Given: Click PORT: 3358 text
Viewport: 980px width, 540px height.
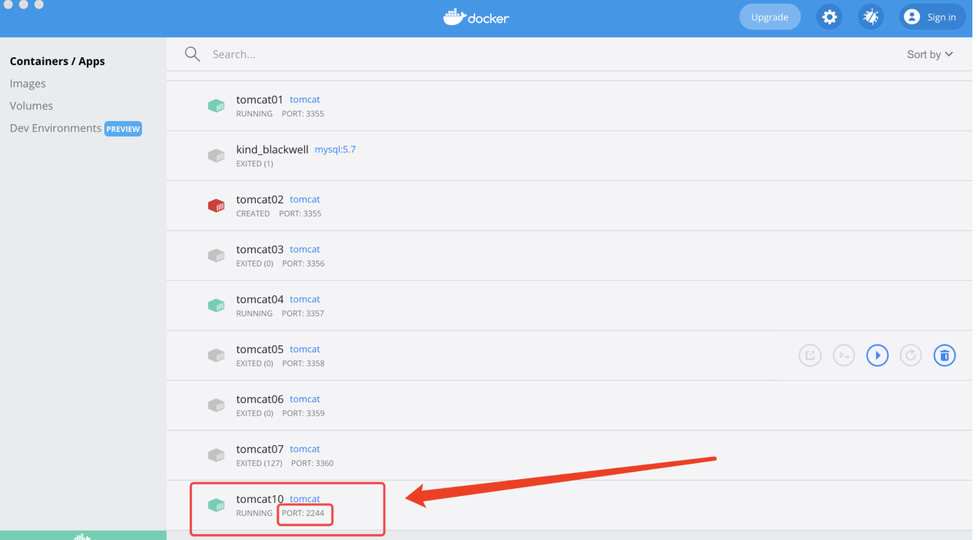Looking at the screenshot, I should point(303,363).
